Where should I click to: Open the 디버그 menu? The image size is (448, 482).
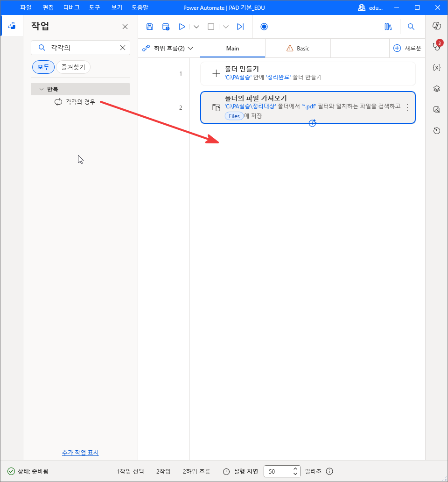tap(71, 7)
